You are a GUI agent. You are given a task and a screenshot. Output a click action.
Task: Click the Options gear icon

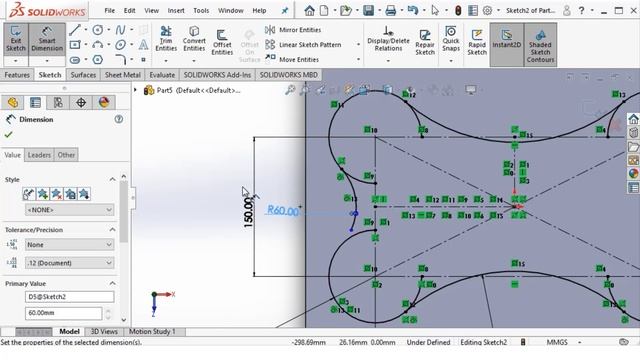[x=487, y=11]
